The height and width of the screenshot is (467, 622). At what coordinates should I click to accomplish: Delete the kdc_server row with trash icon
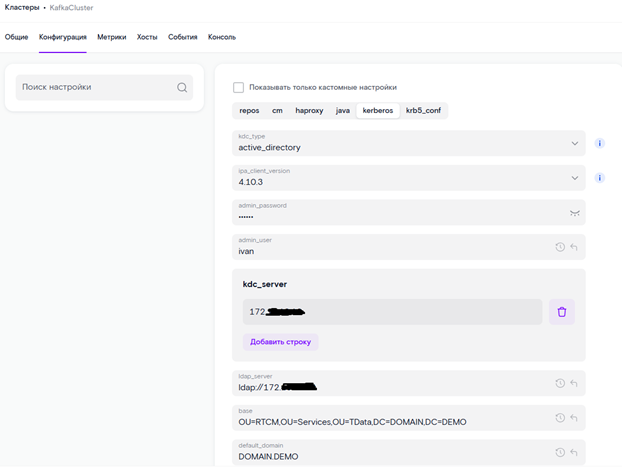coord(562,312)
